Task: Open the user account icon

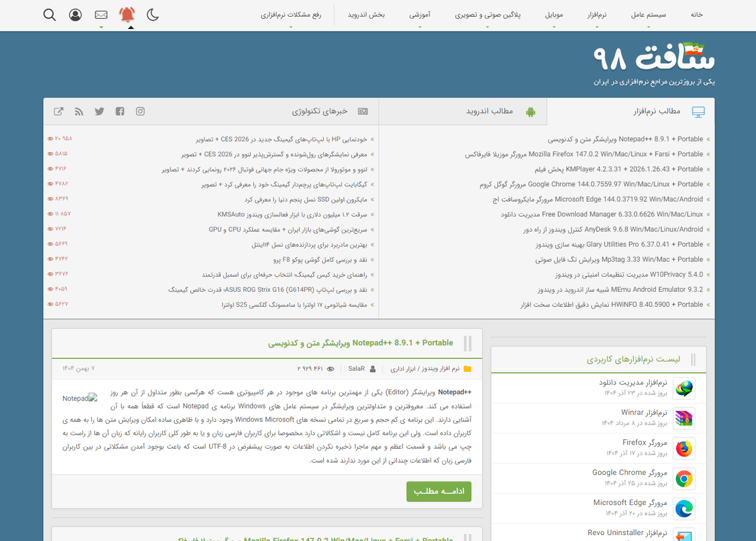Action: (75, 15)
